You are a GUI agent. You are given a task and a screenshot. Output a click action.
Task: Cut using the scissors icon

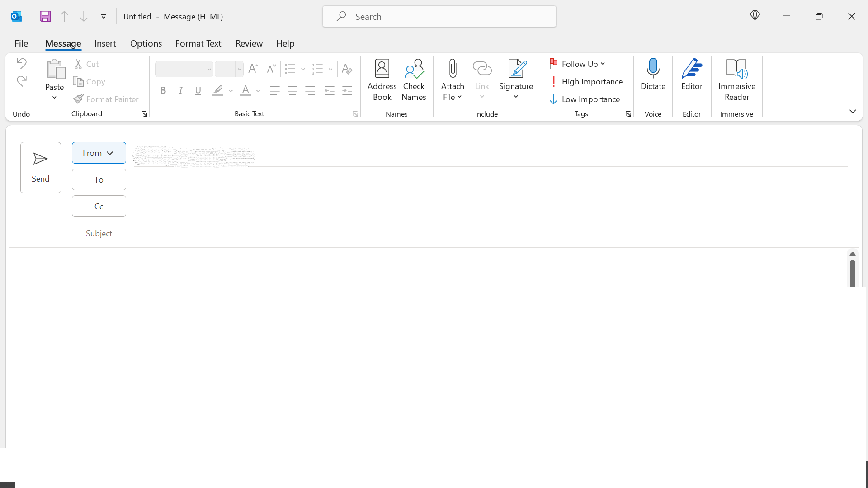tap(78, 63)
